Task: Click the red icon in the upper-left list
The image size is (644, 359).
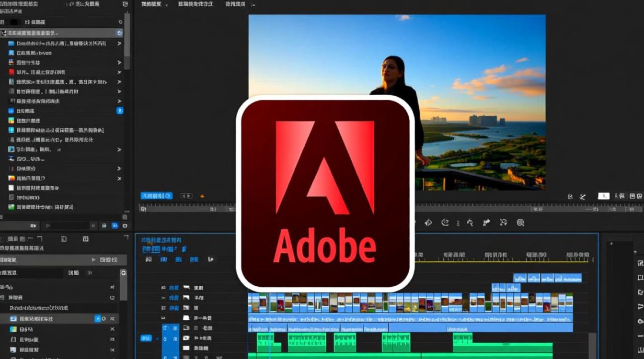Action: [x=11, y=72]
